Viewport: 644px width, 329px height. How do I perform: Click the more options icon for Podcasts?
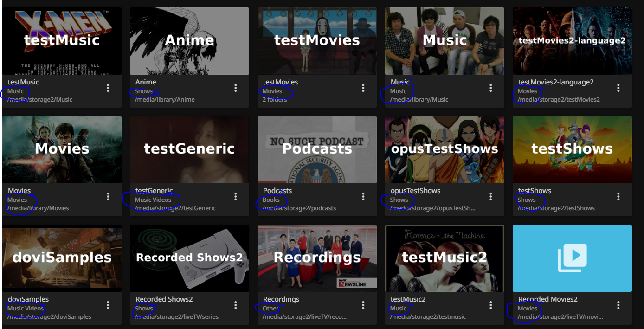click(363, 196)
